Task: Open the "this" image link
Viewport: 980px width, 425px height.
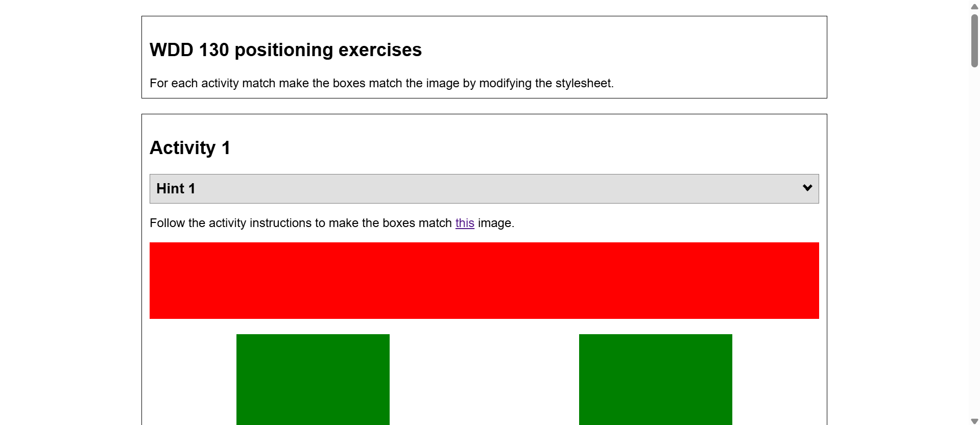Action: pyautogui.click(x=464, y=223)
